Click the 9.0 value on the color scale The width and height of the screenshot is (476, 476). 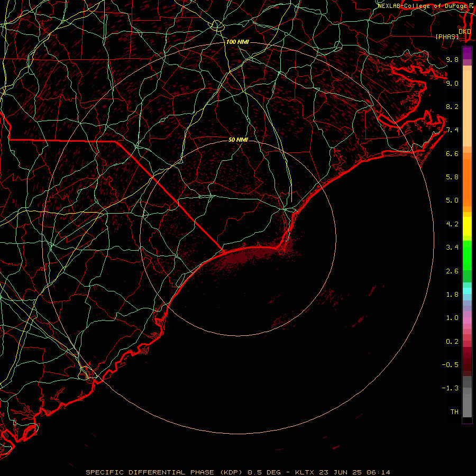(452, 83)
